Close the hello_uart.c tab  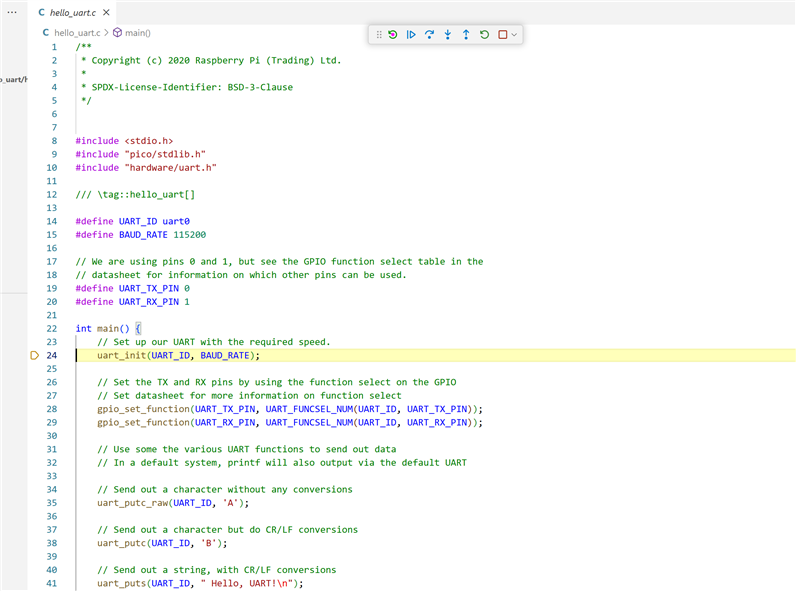(x=106, y=12)
